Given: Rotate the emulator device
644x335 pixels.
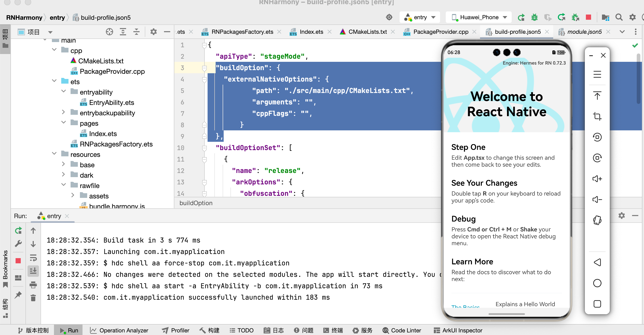Looking at the screenshot, I should coord(597,220).
